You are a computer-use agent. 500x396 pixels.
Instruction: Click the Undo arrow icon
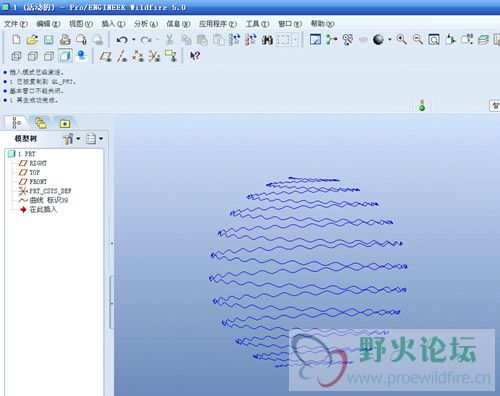pyautogui.click(x=122, y=40)
